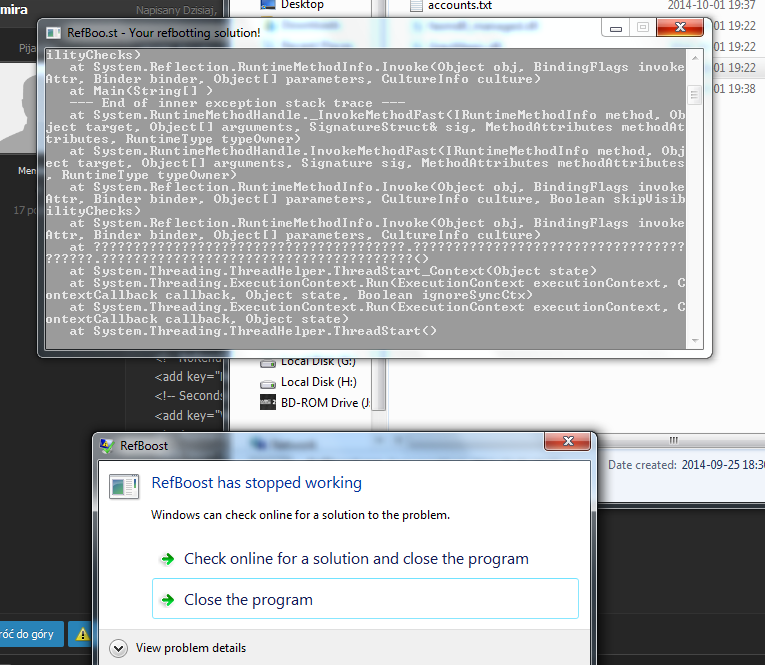Screen dimensions: 765x665
Task: Click the Desktop folder icon
Action: [x=268, y=5]
